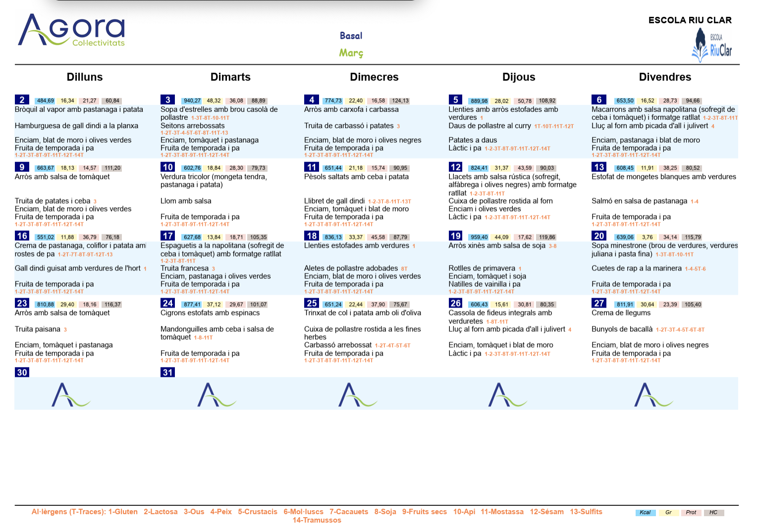
Task: Click the Agora icon below day 30
Action: click(x=71, y=395)
